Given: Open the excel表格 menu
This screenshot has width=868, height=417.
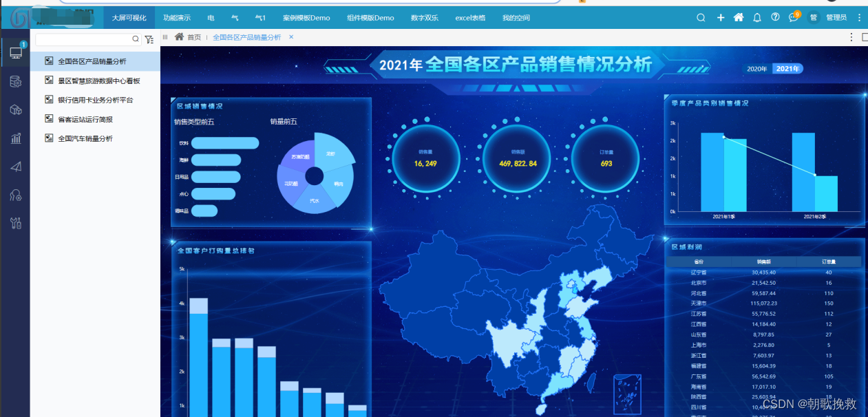Looking at the screenshot, I should pyautogui.click(x=470, y=18).
